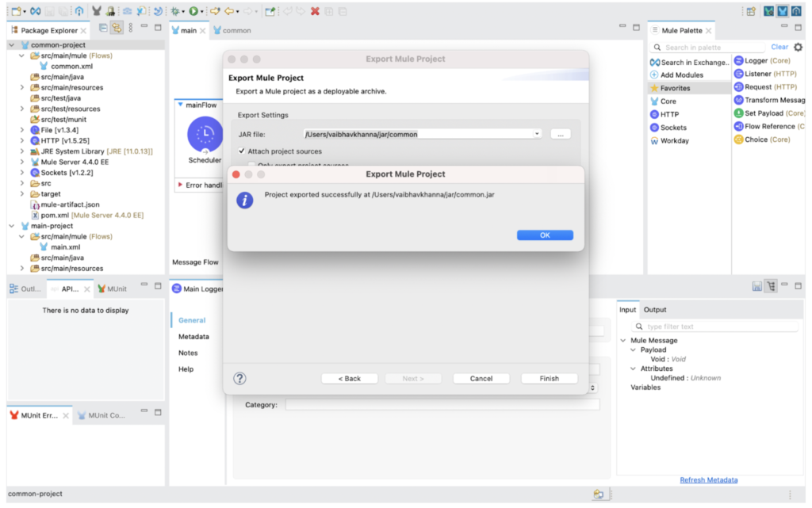Click the help question mark icon
The height and width of the screenshot is (508, 812).
coord(239,378)
